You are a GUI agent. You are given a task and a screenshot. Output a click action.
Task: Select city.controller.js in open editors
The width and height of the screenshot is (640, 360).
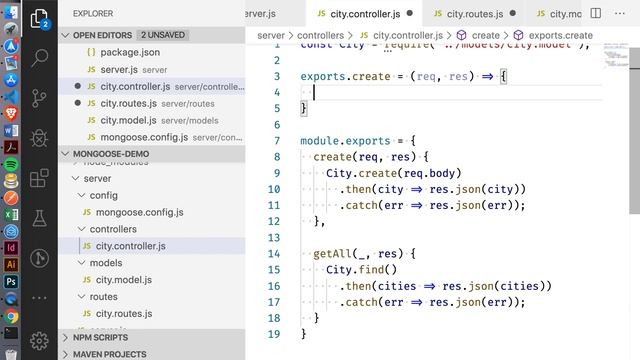[x=152, y=87]
